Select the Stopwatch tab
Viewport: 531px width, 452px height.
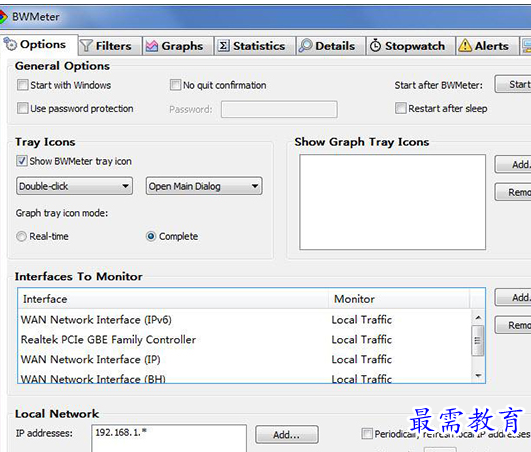pyautogui.click(x=411, y=46)
